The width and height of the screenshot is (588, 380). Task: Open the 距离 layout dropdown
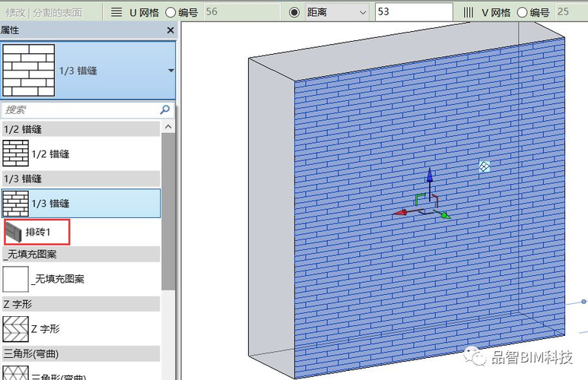(336, 12)
